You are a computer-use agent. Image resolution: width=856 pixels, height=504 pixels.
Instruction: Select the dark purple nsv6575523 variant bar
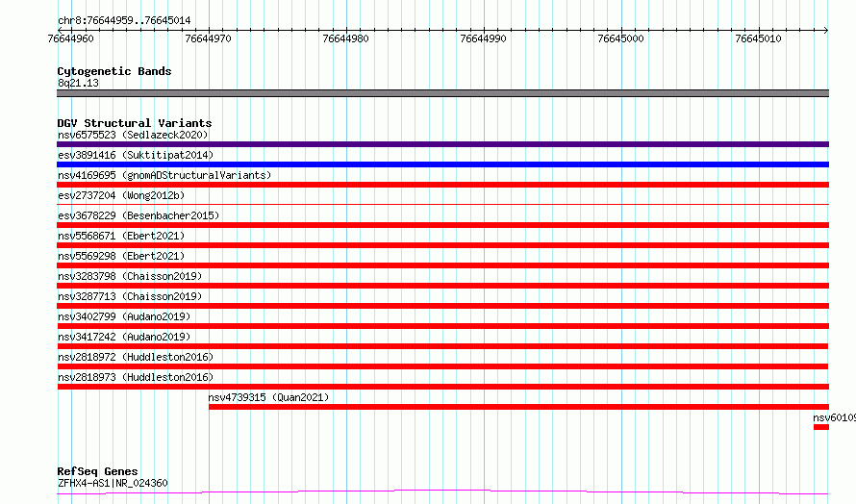442,144
